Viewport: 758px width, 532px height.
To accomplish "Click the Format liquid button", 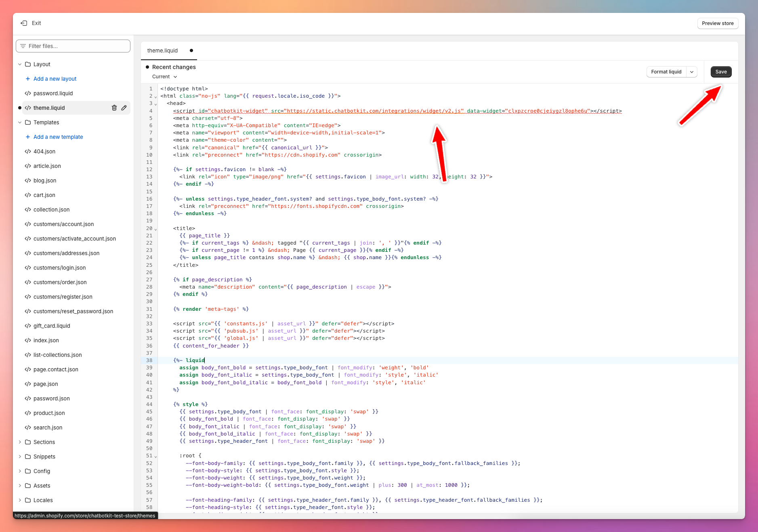I will [666, 72].
